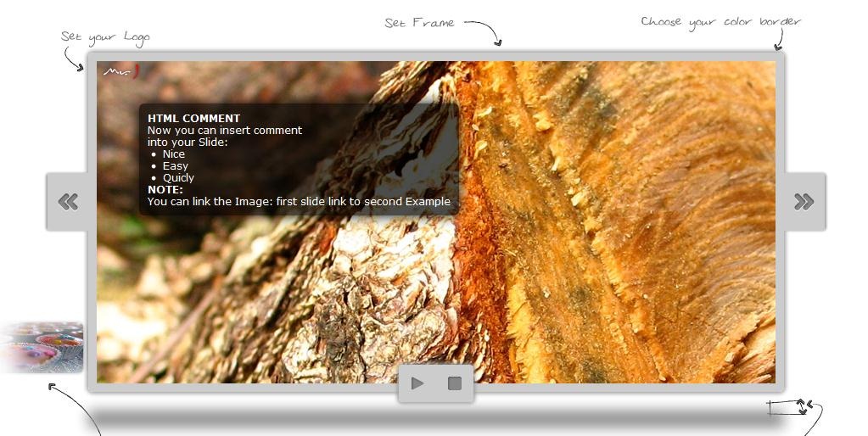Click text 'first slide link to second Example'
The image size is (868, 436).
(x=363, y=201)
